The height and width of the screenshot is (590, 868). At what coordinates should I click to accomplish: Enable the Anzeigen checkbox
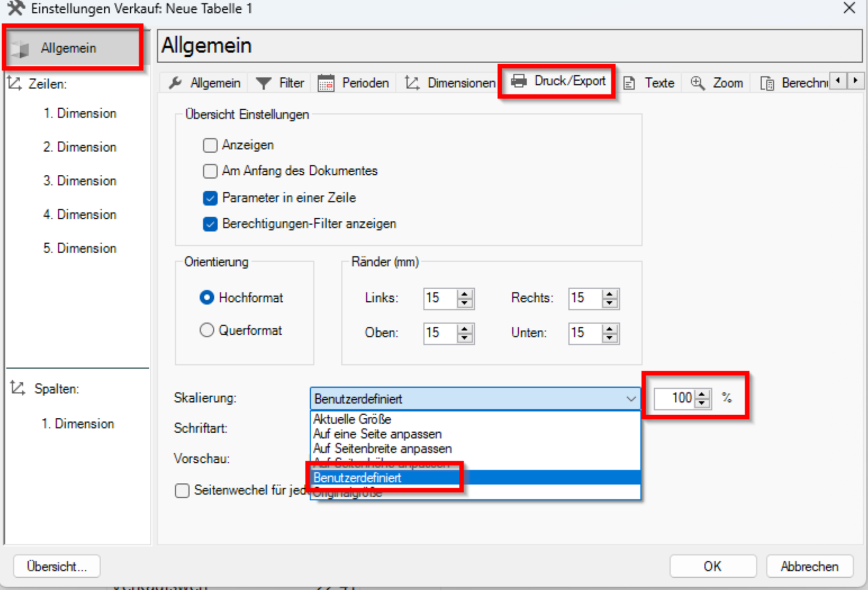point(210,145)
